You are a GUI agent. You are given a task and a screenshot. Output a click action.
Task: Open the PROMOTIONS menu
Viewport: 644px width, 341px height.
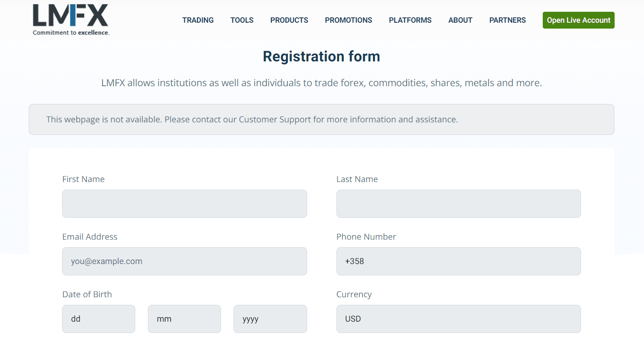point(348,20)
